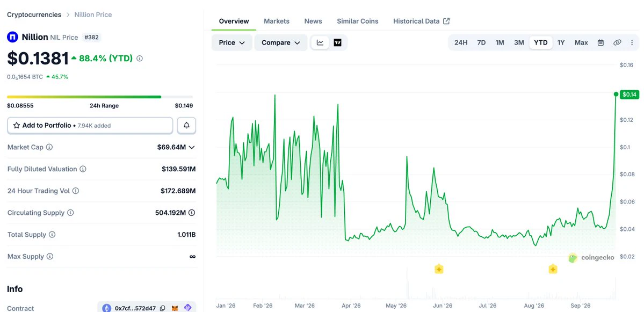Select the Max time range

(581, 43)
